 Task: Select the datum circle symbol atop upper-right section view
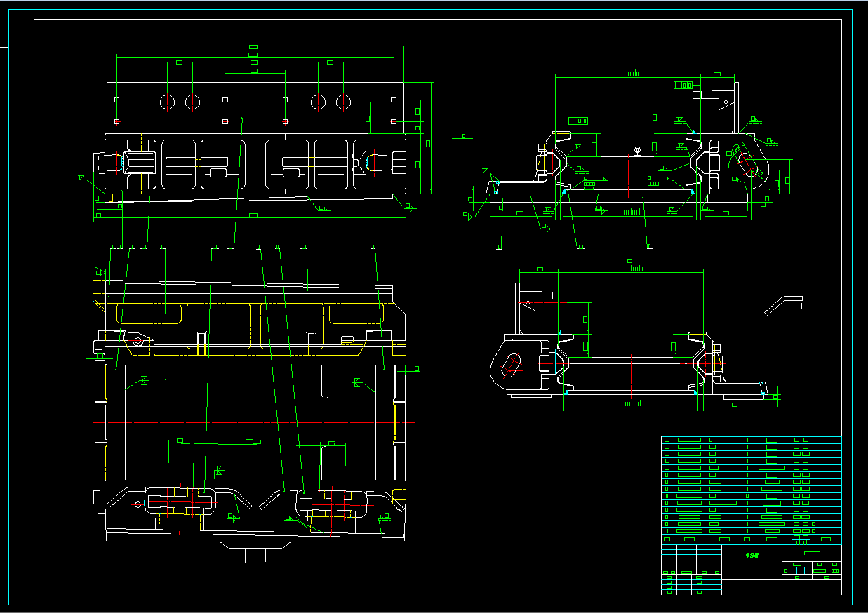[x=637, y=150]
